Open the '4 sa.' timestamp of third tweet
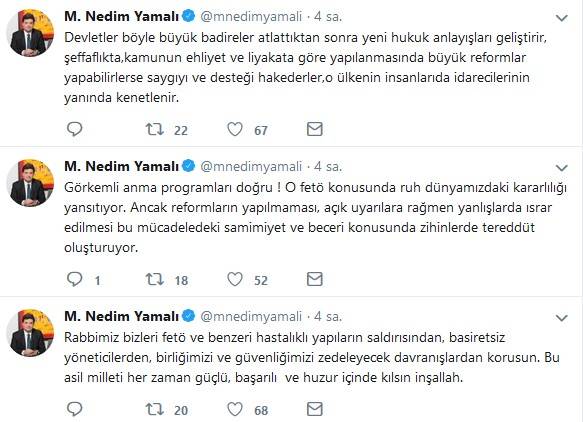Image resolution: width=583 pixels, height=422 pixels. (328, 316)
